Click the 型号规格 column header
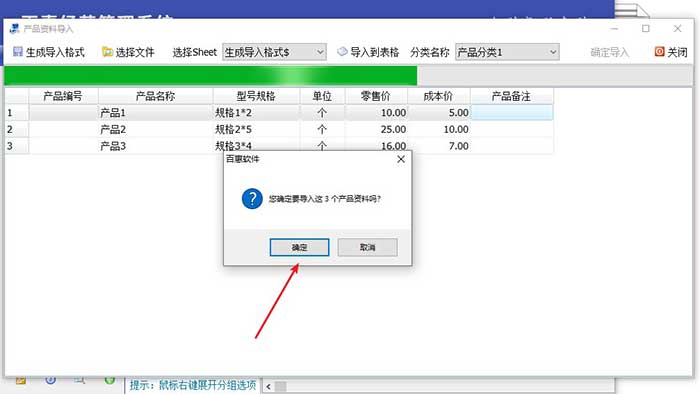The width and height of the screenshot is (700, 394). (256, 96)
